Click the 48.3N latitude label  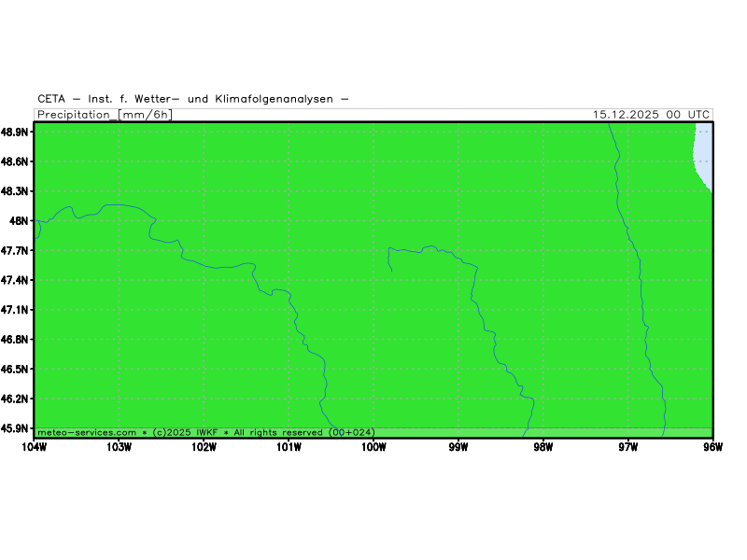[x=16, y=191]
